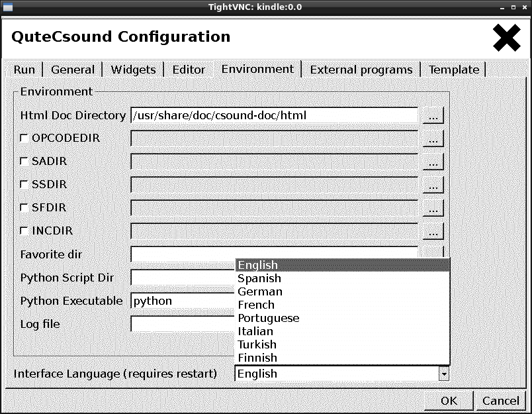Click the Html Doc Directory text field

pyautogui.click(x=274, y=116)
